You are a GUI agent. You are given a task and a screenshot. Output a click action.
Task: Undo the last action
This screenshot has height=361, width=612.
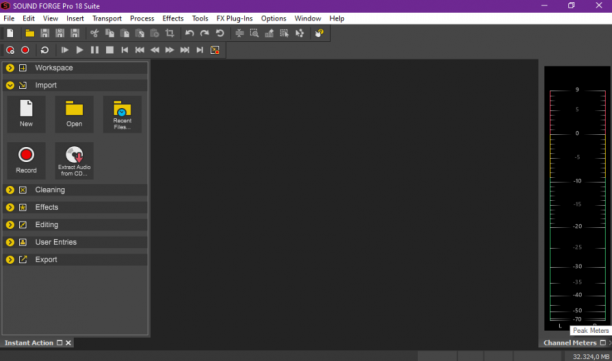pyautogui.click(x=190, y=33)
